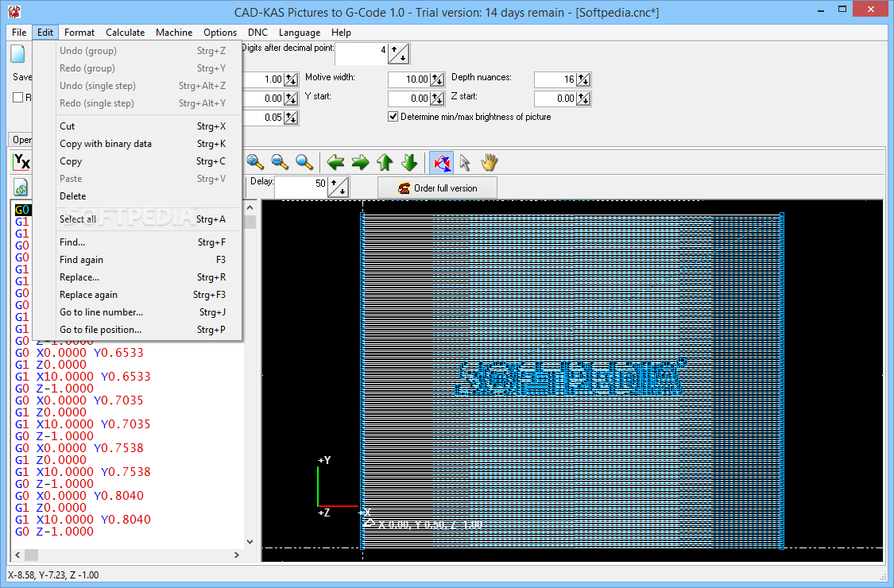Click in the Depth nuances input field
This screenshot has height=588, width=894.
pyautogui.click(x=555, y=79)
